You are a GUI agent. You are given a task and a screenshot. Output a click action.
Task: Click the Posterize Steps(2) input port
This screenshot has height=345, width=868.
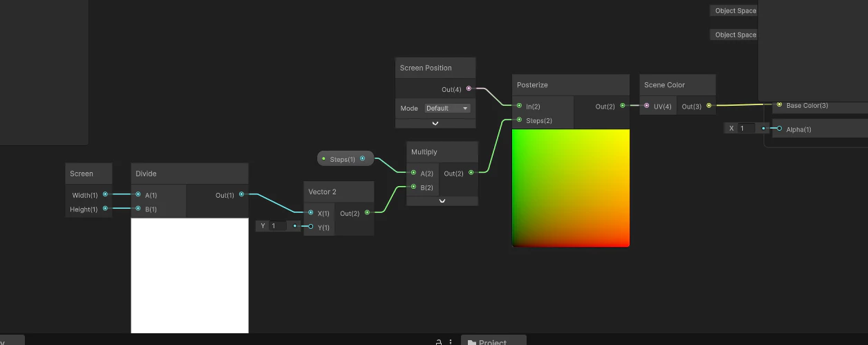[519, 120]
